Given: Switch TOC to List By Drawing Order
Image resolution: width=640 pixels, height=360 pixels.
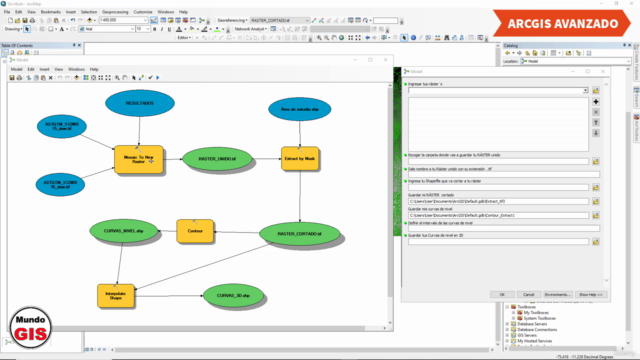Looking at the screenshot, I should pos(5,52).
